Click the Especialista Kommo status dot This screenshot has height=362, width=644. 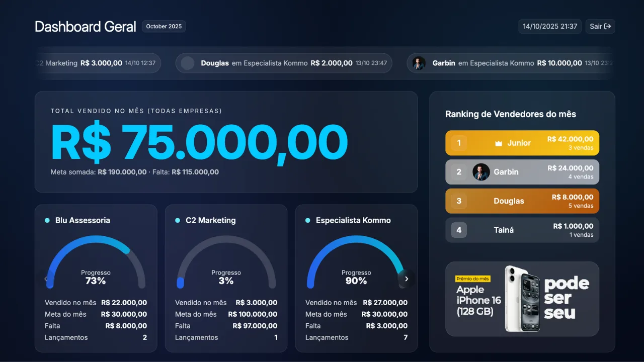[308, 220]
